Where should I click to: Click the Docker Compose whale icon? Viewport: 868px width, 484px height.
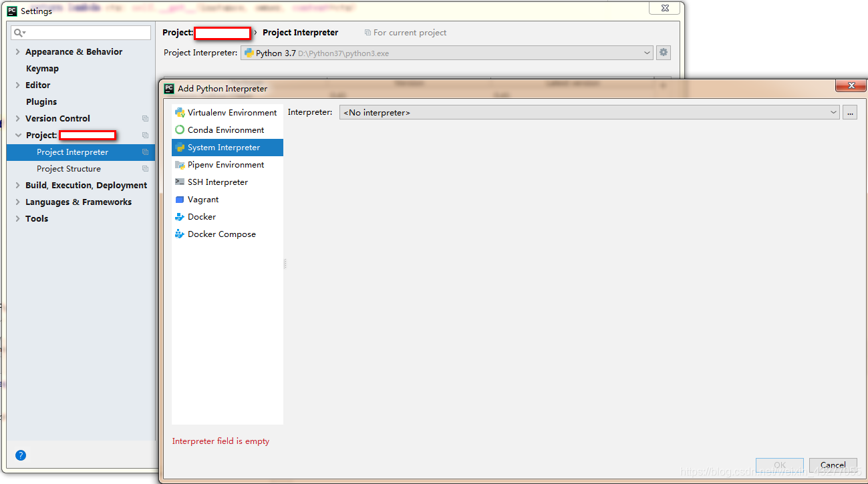click(180, 234)
